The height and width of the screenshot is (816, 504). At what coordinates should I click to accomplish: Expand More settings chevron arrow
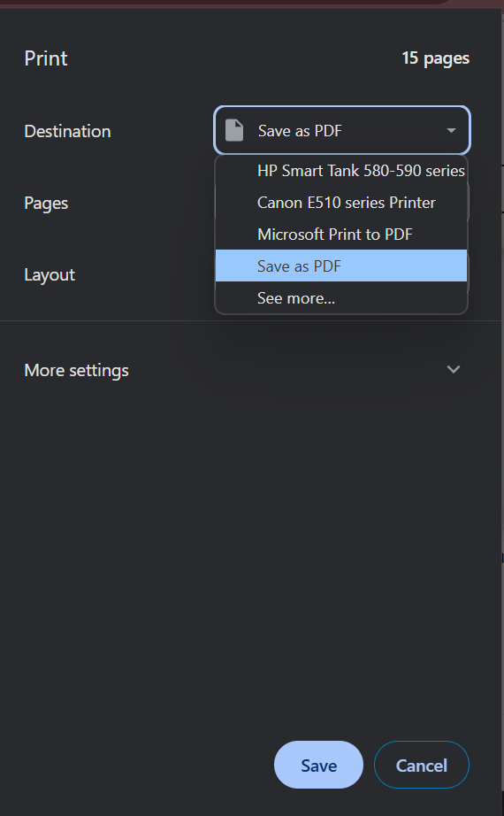454,369
